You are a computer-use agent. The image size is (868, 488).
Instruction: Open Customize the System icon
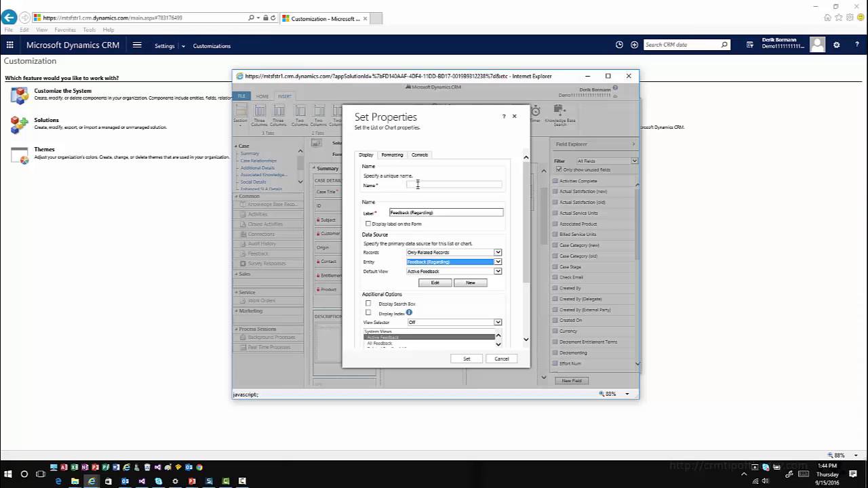20,95
